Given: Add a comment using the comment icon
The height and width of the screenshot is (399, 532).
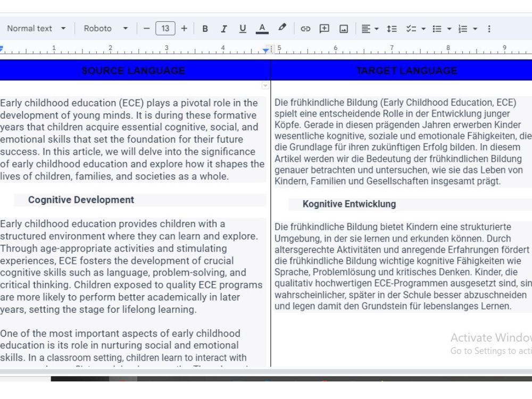Looking at the screenshot, I should [325, 29].
